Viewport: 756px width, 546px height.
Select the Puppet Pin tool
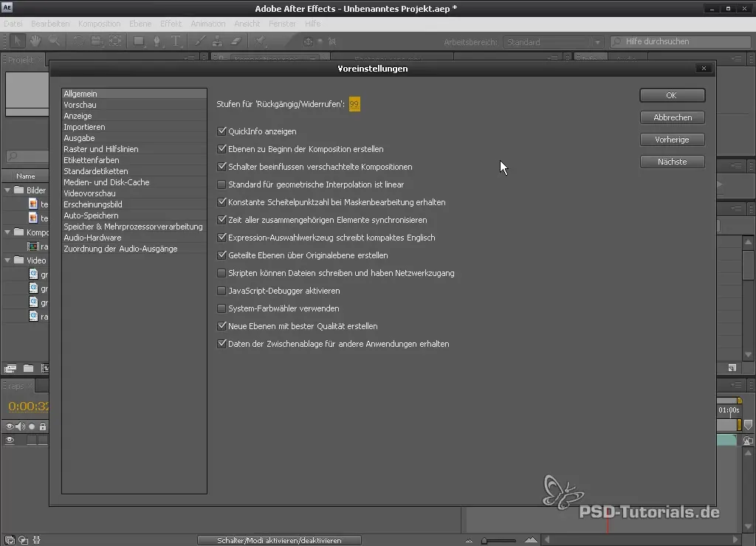(260, 41)
